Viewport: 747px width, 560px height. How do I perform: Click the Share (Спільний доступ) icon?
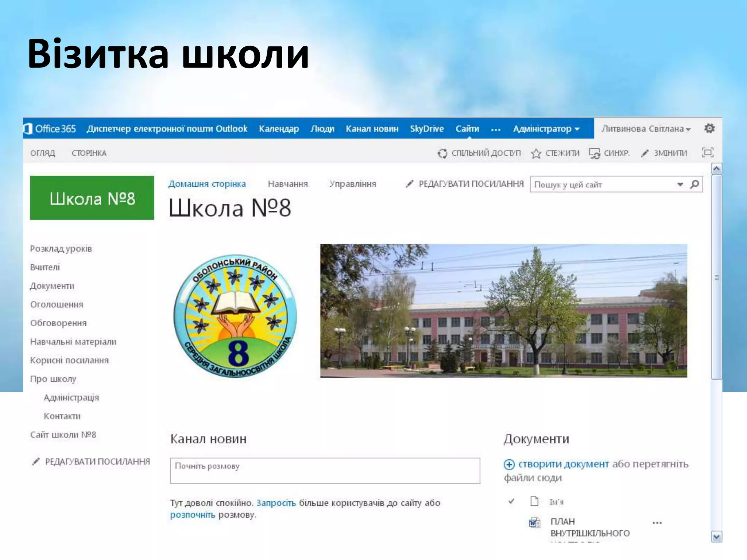(442, 153)
